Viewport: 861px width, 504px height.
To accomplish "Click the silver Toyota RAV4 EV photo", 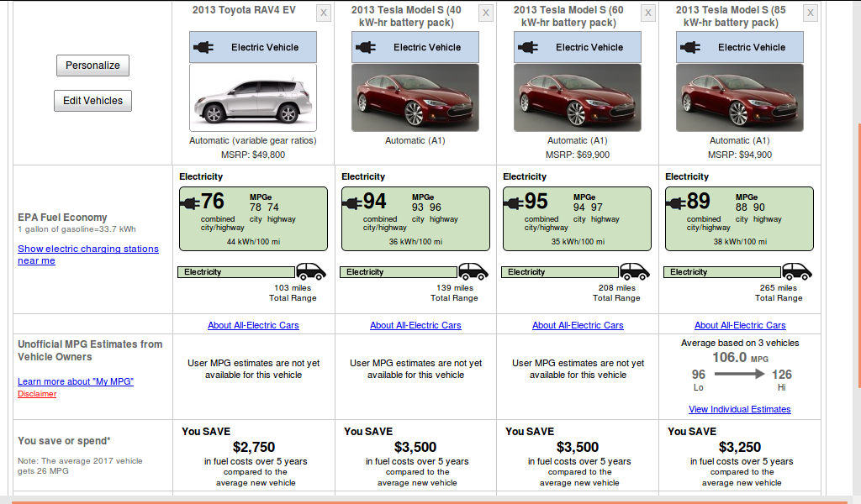I will click(253, 97).
